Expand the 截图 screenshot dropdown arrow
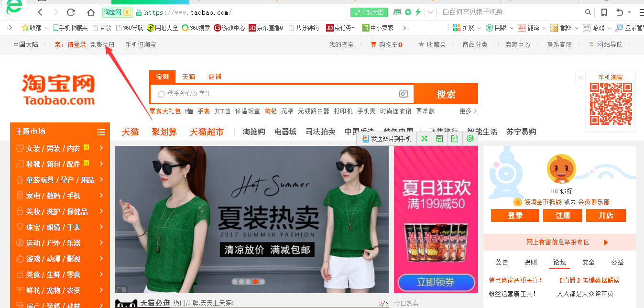 point(576,28)
